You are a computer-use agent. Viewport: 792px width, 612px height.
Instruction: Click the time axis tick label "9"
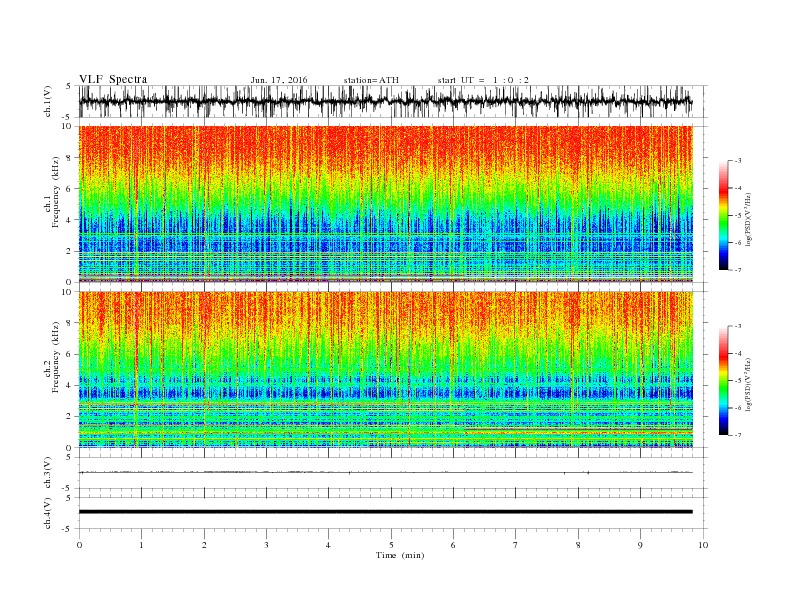640,545
